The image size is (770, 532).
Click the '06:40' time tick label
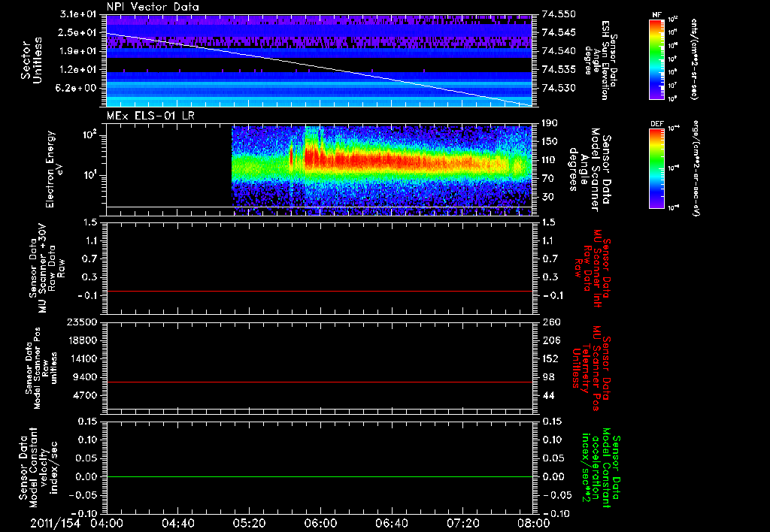tap(391, 523)
